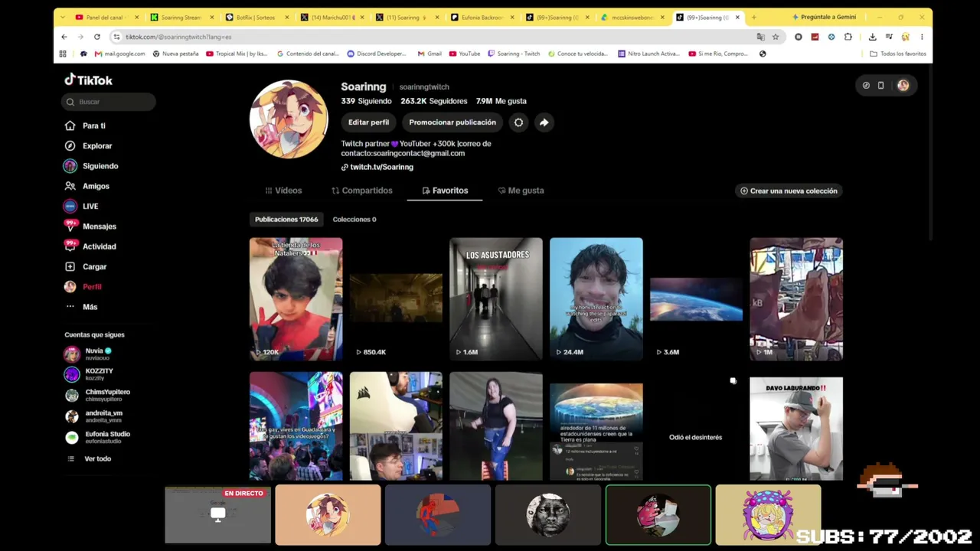980x551 pixels.
Task: Click the TikTok logo
Action: pyautogui.click(x=88, y=80)
